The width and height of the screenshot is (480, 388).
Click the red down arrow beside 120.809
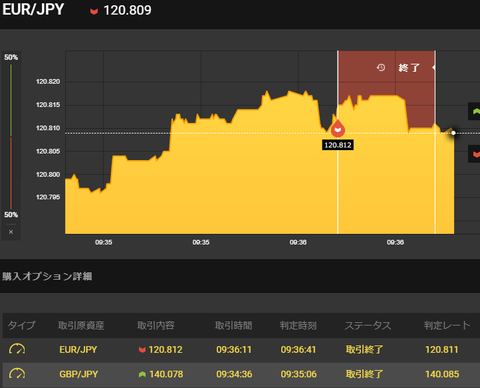tap(94, 11)
